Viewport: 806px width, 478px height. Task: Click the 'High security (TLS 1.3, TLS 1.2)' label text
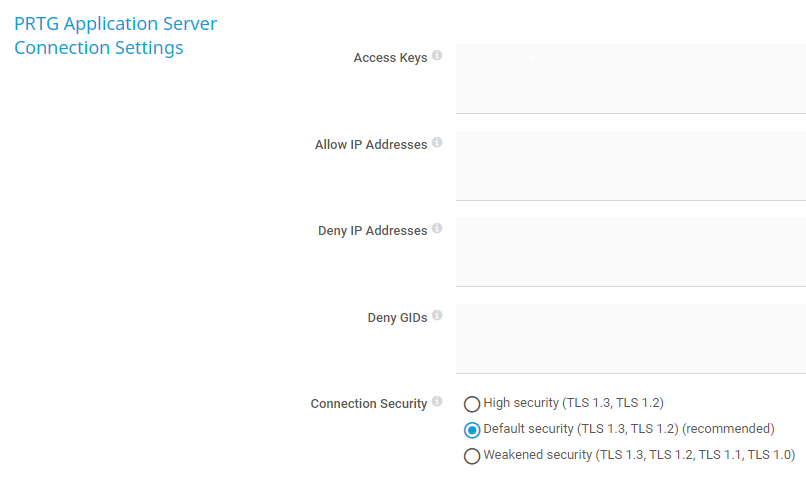click(573, 403)
